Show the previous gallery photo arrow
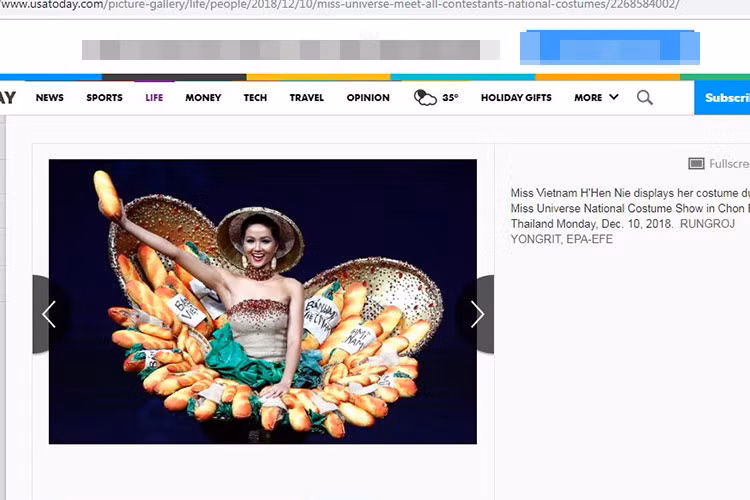The height and width of the screenshot is (500, 750). [x=48, y=314]
